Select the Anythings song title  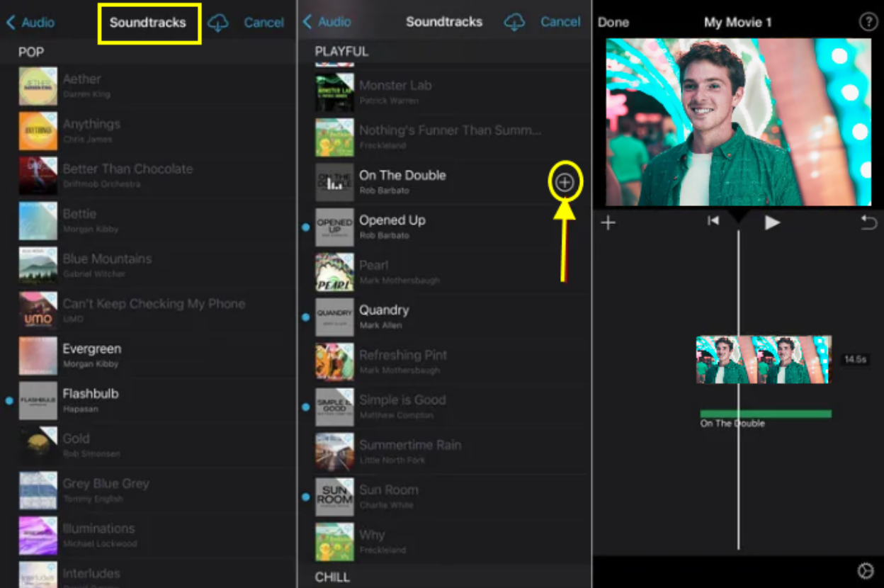click(91, 124)
